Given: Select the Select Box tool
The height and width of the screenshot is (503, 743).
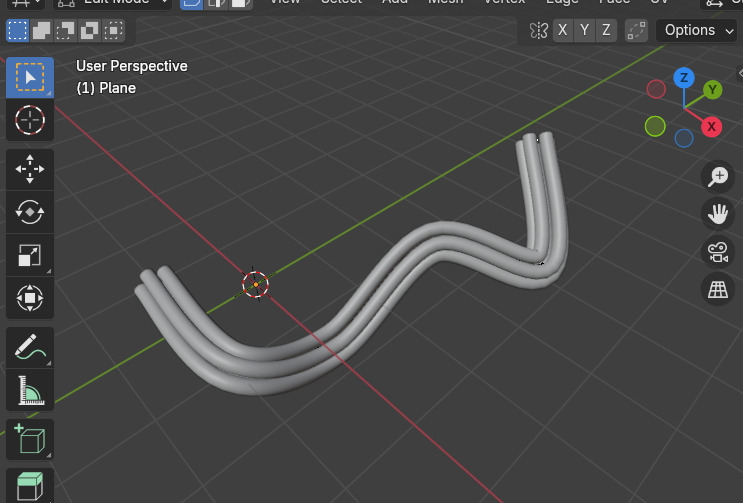Looking at the screenshot, I should [x=30, y=77].
